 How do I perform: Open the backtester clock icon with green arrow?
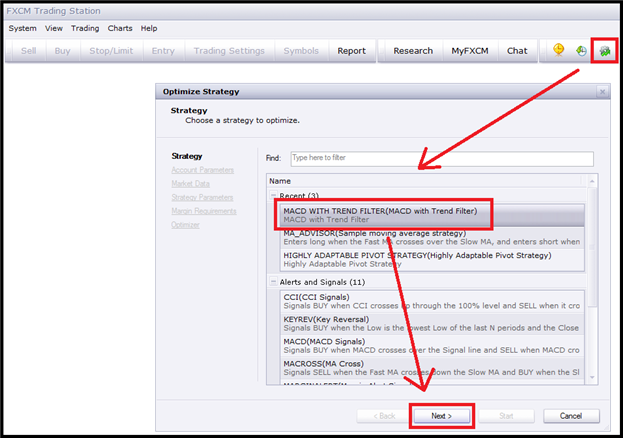click(581, 51)
